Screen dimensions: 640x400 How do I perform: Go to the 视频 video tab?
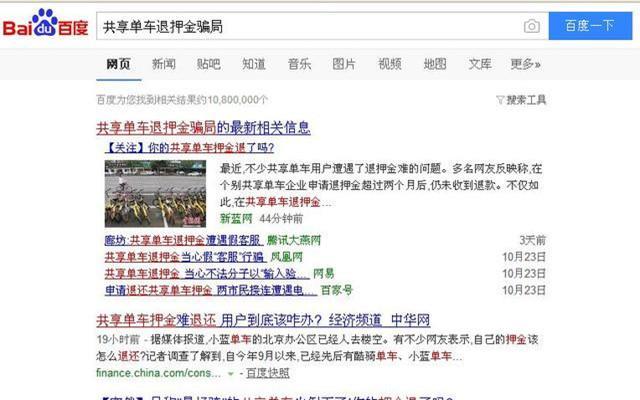[x=390, y=64]
